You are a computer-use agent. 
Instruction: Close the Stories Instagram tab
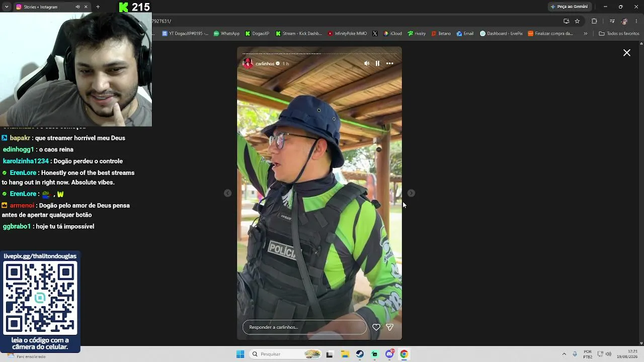pyautogui.click(x=86, y=7)
